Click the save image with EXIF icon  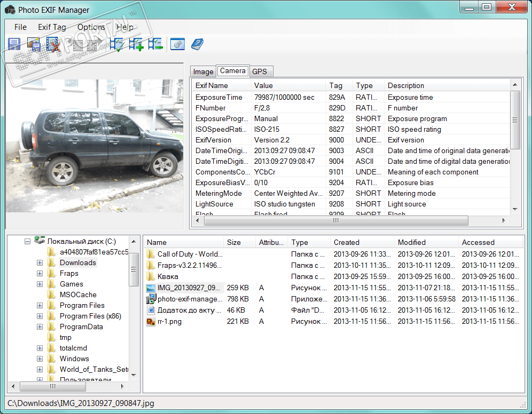pos(34,44)
